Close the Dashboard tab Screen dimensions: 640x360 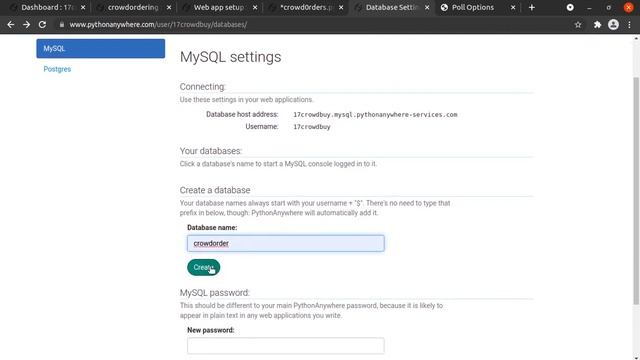coord(83,7)
